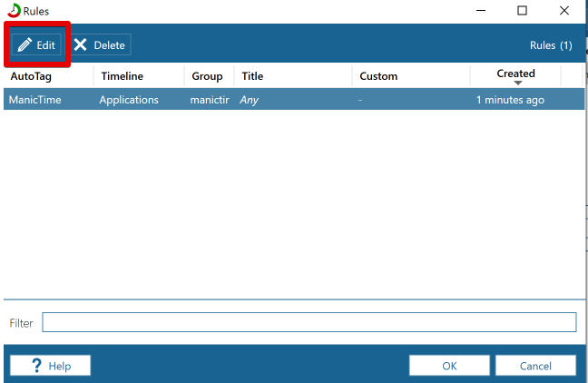Click the Any title cell
The image size is (588, 383).
(x=249, y=100)
